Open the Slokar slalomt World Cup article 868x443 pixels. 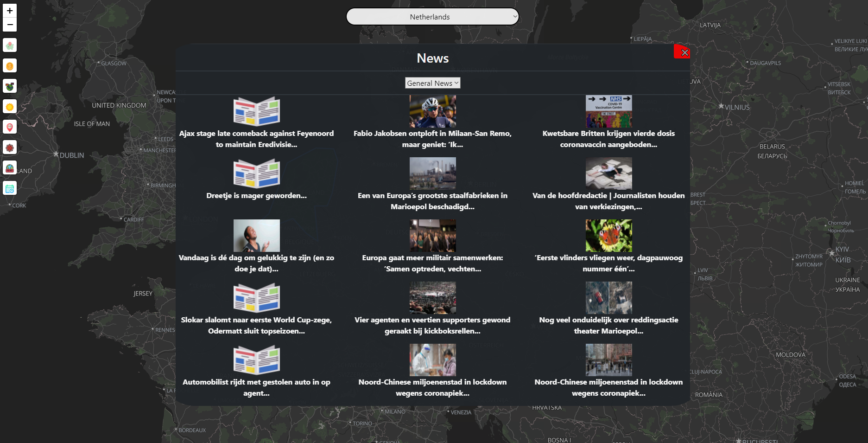(256, 325)
